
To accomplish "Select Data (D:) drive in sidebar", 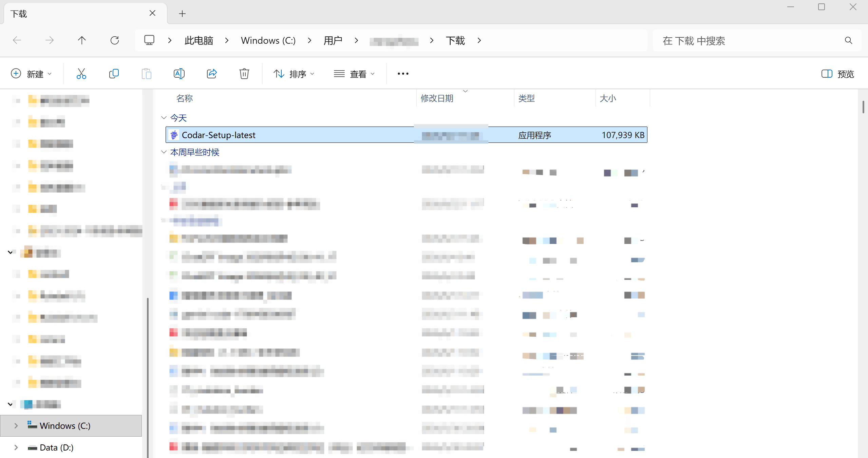I will point(57,447).
